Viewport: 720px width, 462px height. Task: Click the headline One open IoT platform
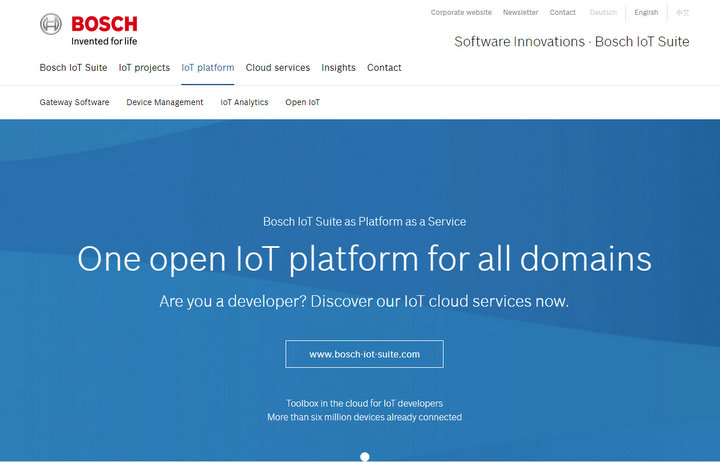(364, 259)
